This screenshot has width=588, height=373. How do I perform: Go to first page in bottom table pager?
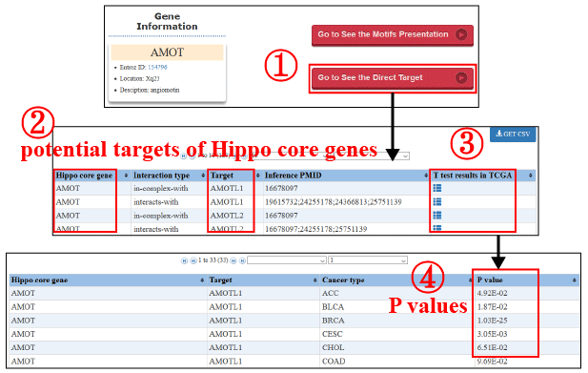click(x=184, y=260)
